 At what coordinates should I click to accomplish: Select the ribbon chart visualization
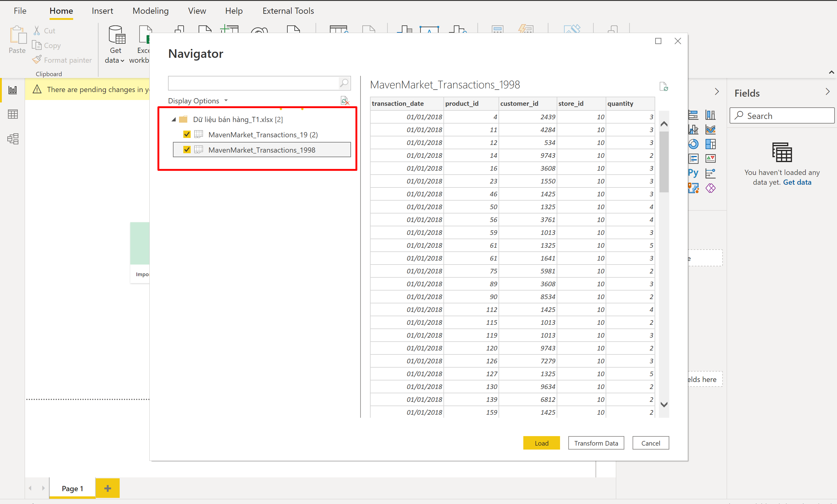click(710, 130)
